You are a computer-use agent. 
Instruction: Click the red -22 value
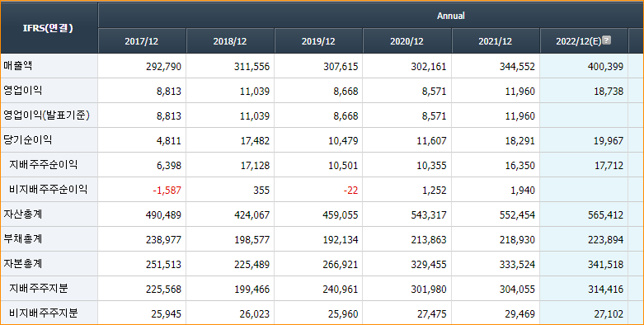tap(350, 191)
